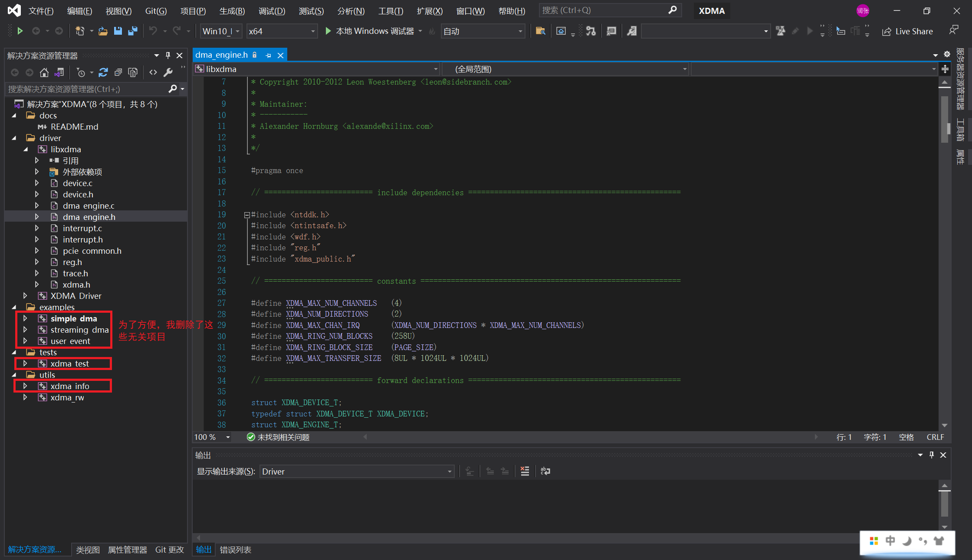This screenshot has height=560, width=972.
Task: Open the Git(G) menu
Action: tap(156, 11)
